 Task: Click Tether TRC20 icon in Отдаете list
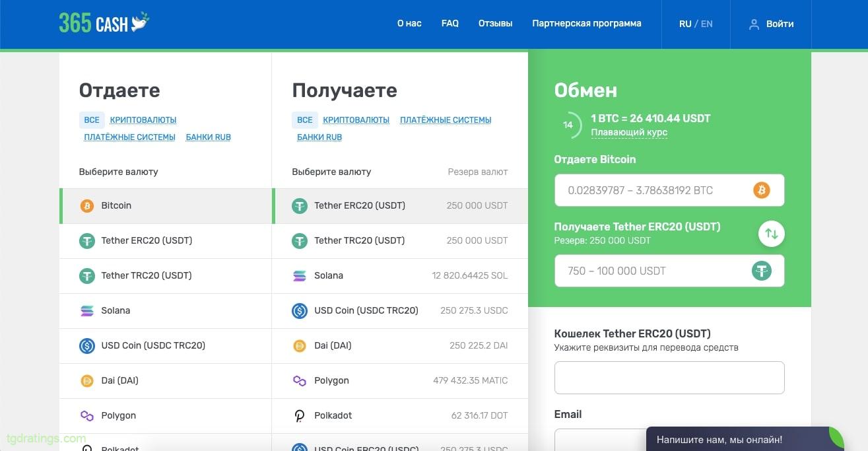pos(87,276)
